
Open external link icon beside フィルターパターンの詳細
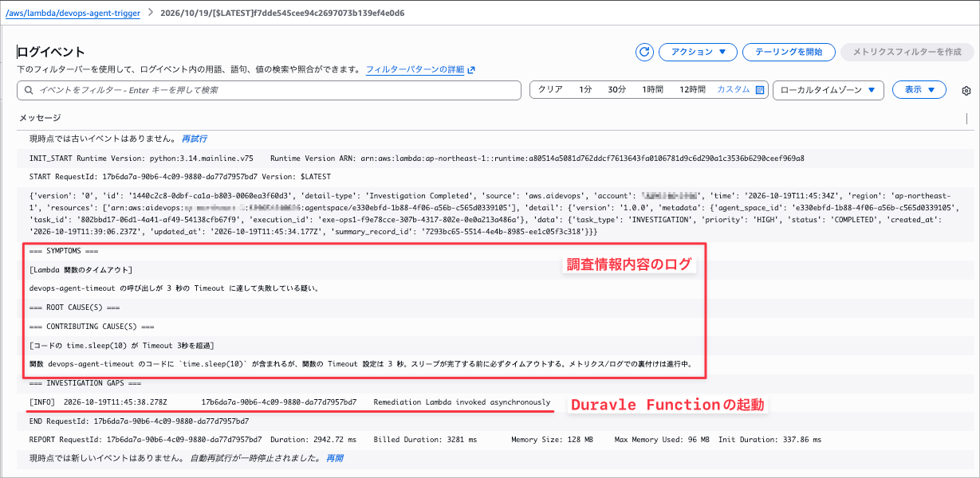pyautogui.click(x=471, y=70)
